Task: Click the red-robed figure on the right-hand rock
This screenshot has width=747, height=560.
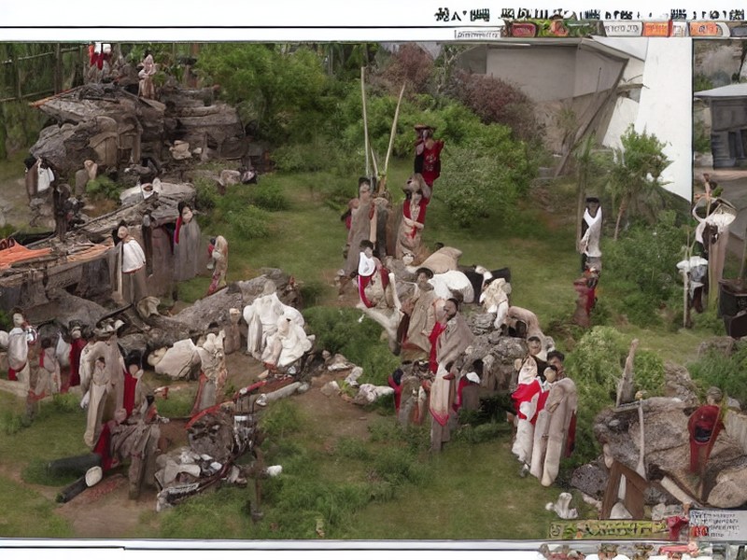Action: pos(704,437)
